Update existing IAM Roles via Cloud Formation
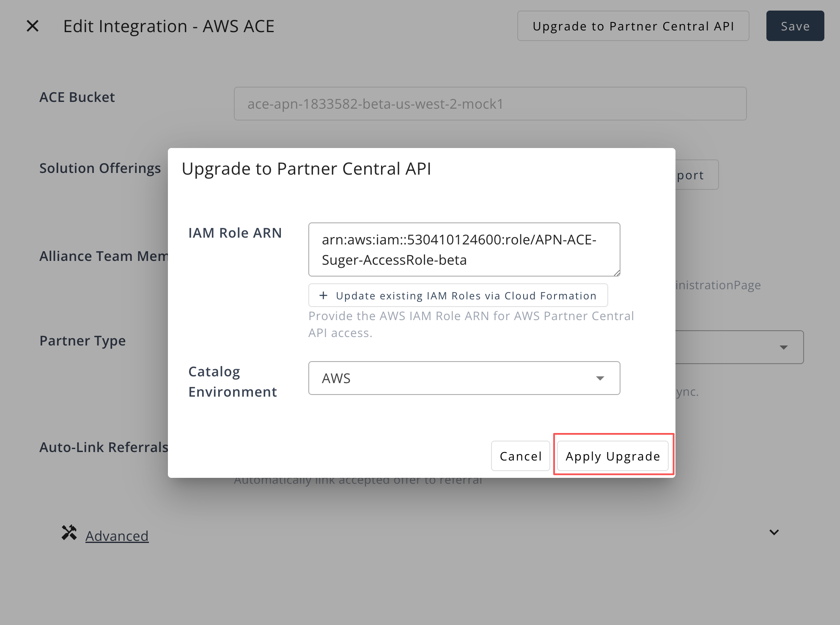 (x=458, y=295)
